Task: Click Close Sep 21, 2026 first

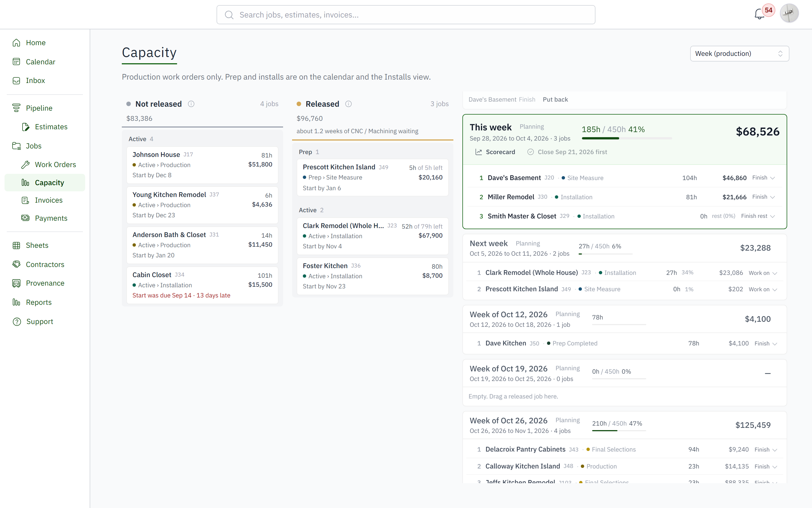Action: tap(567, 152)
